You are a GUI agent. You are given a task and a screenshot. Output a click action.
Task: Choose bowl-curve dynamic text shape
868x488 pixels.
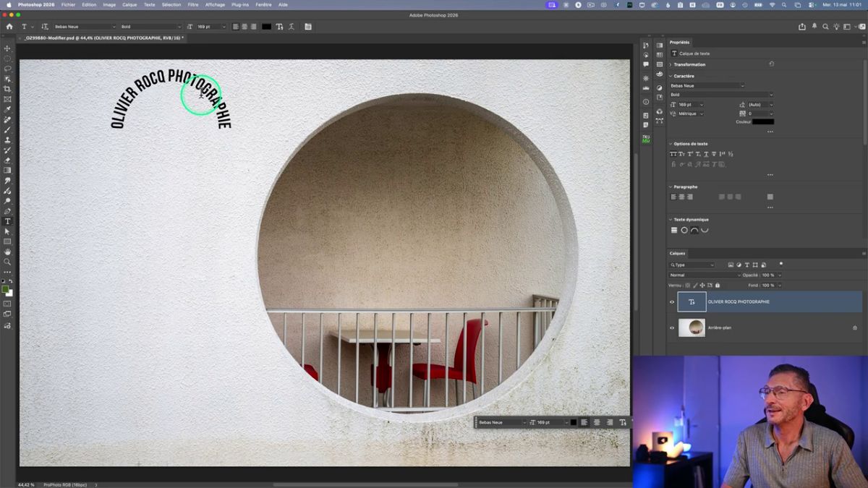tap(705, 230)
